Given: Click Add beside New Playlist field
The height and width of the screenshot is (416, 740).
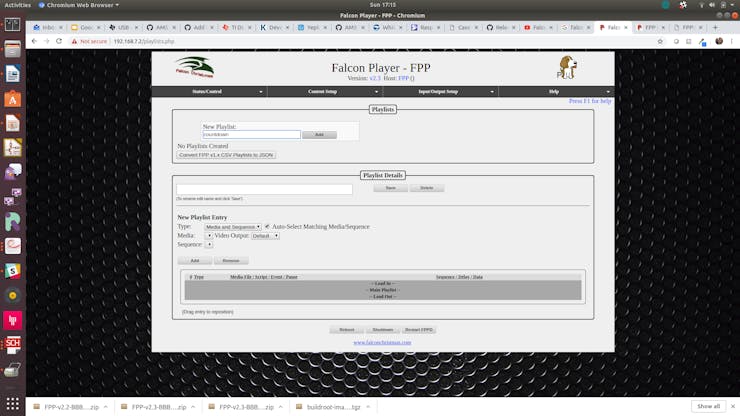Looking at the screenshot, I should point(320,135).
